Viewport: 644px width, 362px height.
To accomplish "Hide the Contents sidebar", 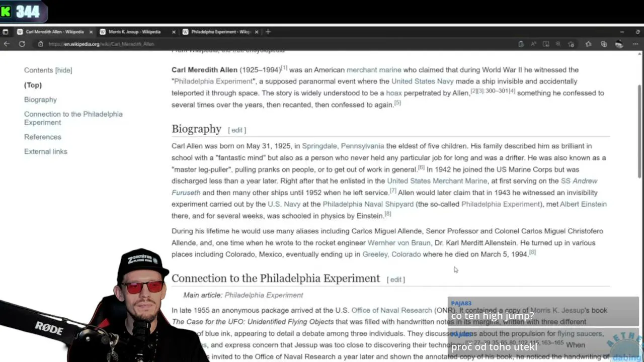I will click(x=63, y=70).
